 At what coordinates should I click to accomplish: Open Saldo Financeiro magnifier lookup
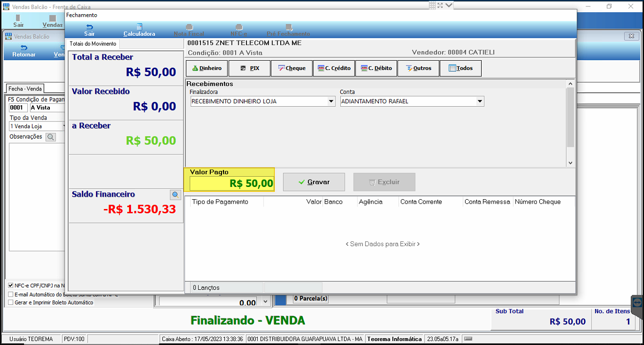176,195
